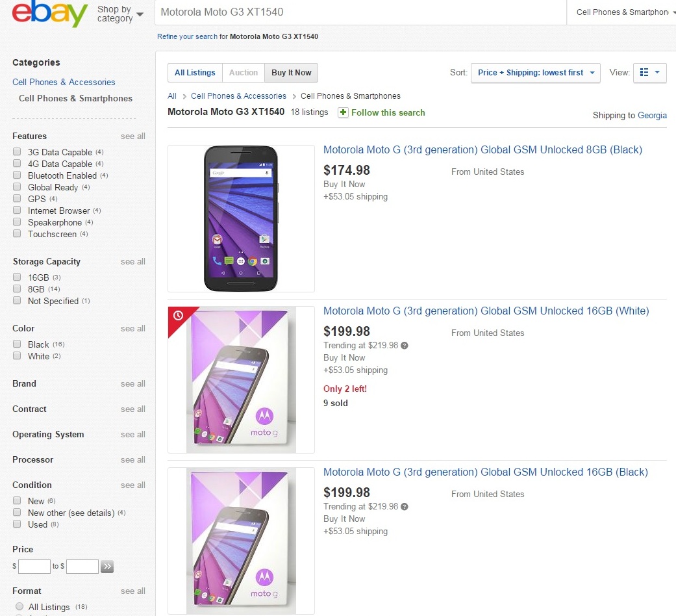
Task: Open the 8GB Black Moto G listing title
Action: click(482, 150)
